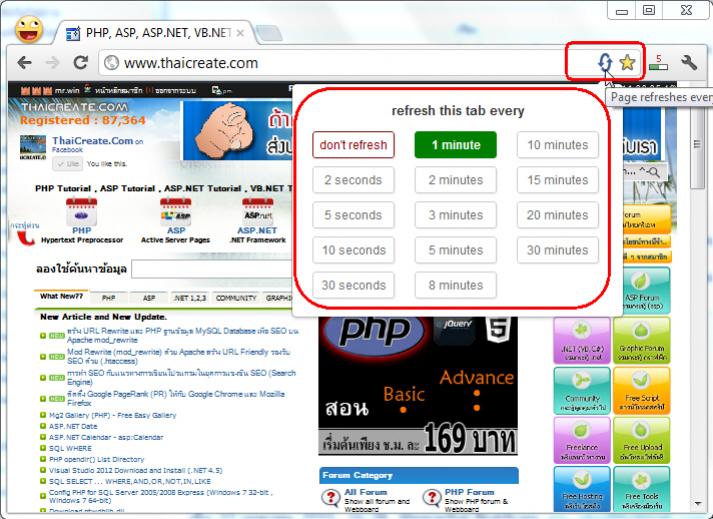Set refresh to 5 seconds
713x519 pixels.
click(x=353, y=215)
